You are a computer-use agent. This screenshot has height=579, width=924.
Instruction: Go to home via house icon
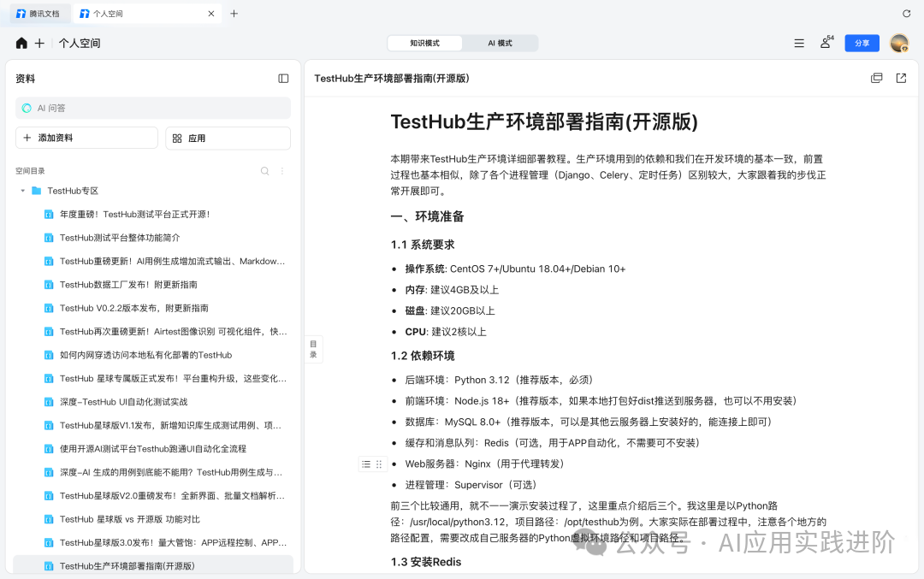tap(21, 43)
